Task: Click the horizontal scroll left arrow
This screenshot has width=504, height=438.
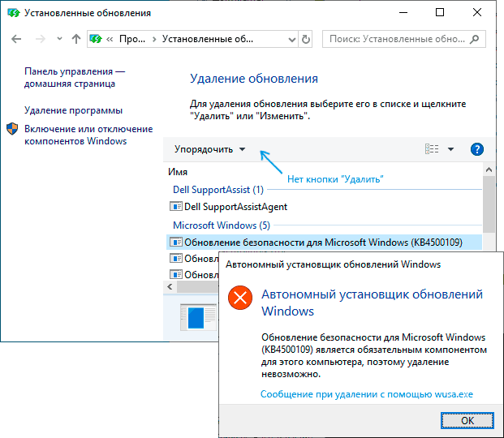Action: tap(170, 286)
